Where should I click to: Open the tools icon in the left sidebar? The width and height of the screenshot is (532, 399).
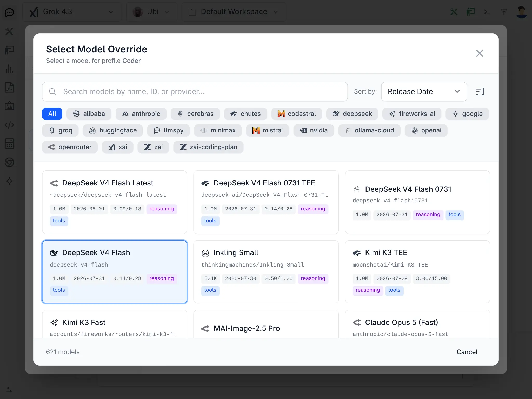pyautogui.click(x=9, y=31)
